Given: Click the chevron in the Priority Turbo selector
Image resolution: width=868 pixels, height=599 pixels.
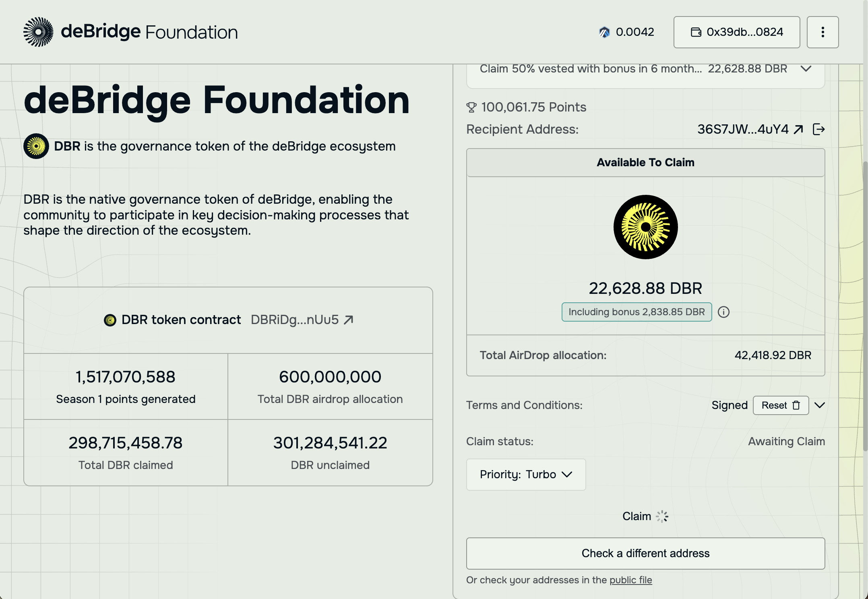Looking at the screenshot, I should (567, 475).
